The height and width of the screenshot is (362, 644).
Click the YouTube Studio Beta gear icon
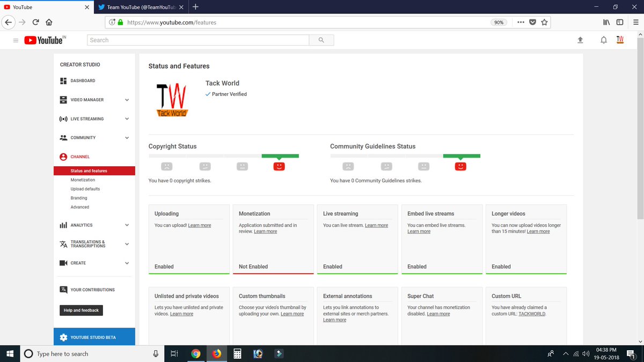[x=63, y=337]
